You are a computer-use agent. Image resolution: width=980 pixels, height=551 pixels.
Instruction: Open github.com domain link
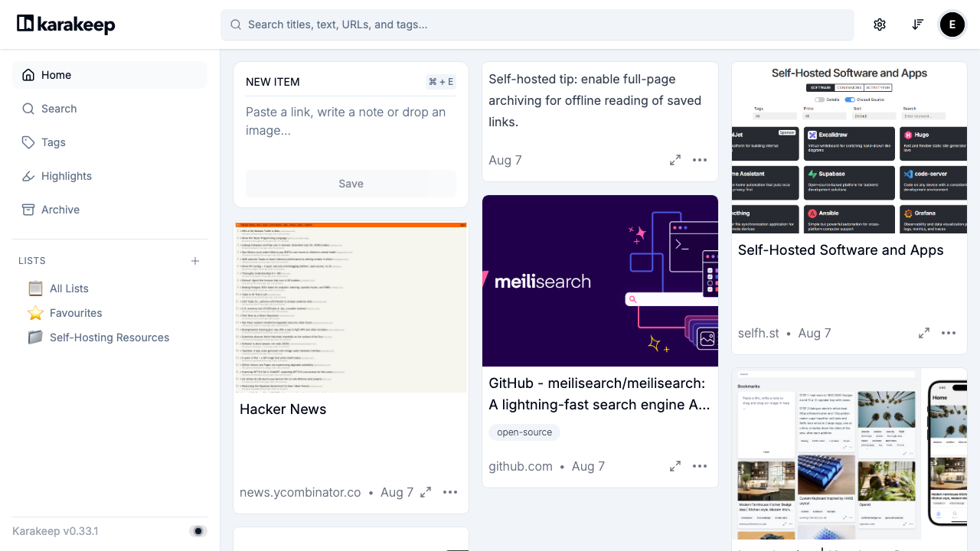(521, 466)
